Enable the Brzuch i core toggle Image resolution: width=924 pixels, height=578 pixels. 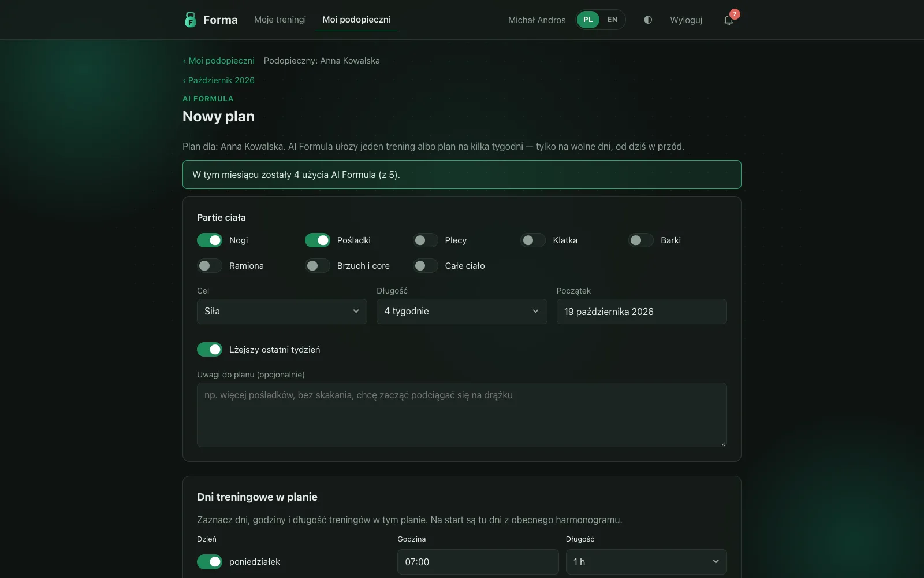(318, 265)
